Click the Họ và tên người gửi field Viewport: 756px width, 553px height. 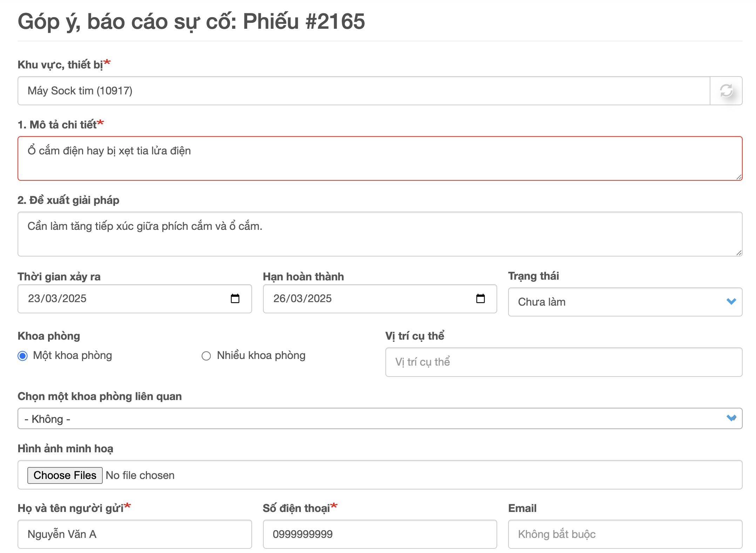pyautogui.click(x=135, y=534)
